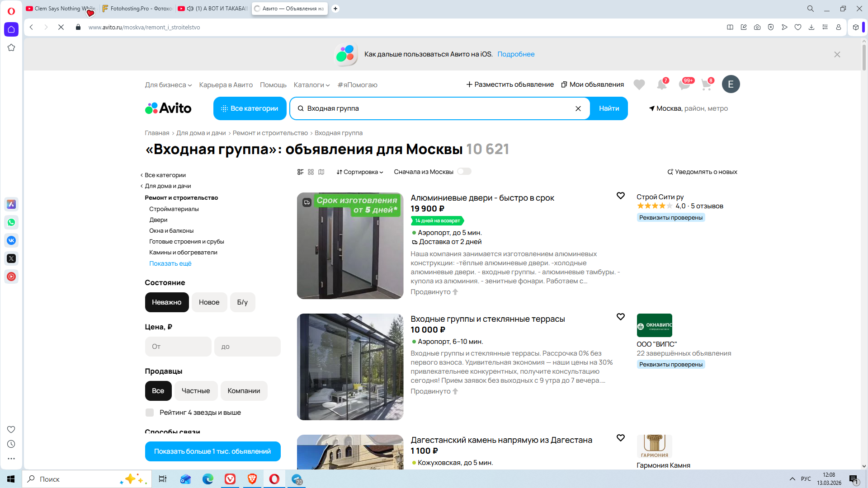
Task: Click the price 'От' input field
Action: tap(178, 347)
